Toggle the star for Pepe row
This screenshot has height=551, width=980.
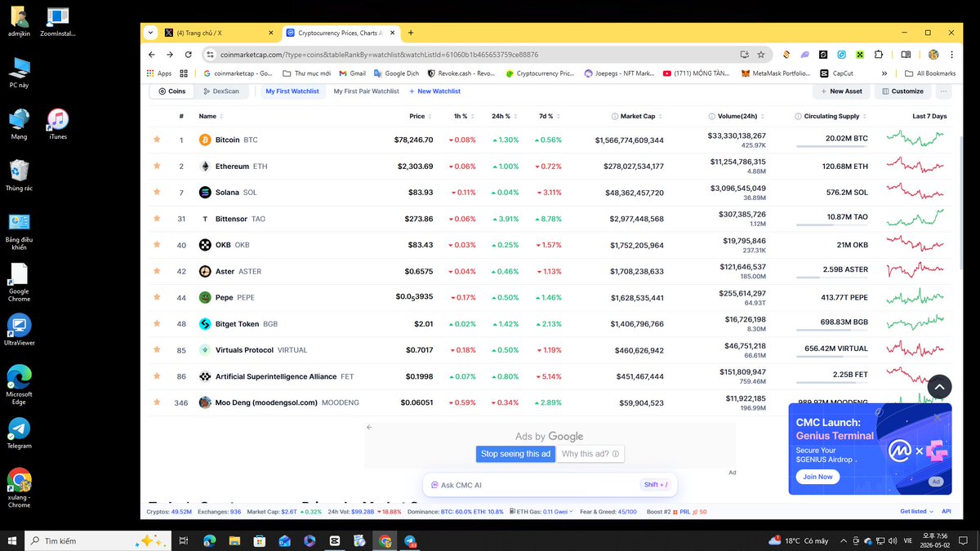tap(157, 297)
